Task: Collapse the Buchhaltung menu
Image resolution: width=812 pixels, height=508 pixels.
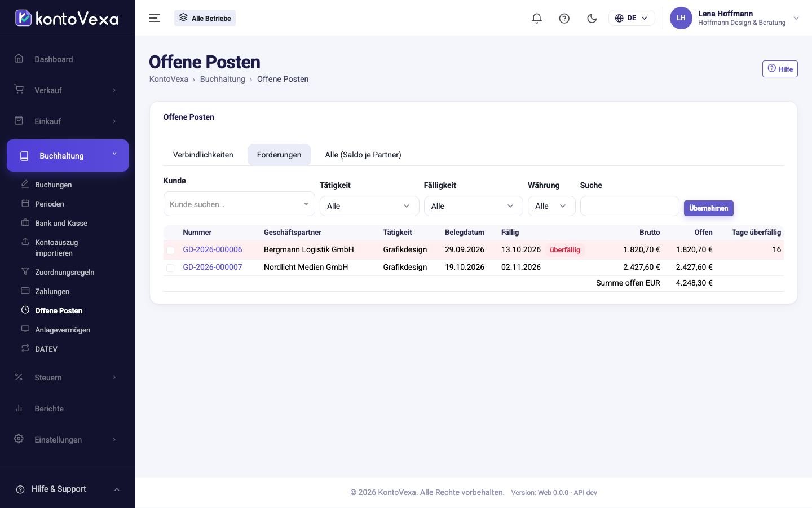Action: (68, 155)
